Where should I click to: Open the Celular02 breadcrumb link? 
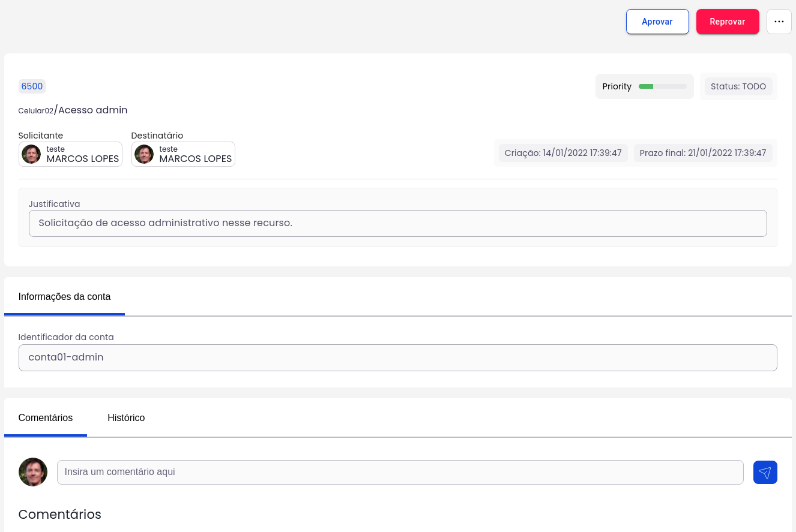(35, 111)
